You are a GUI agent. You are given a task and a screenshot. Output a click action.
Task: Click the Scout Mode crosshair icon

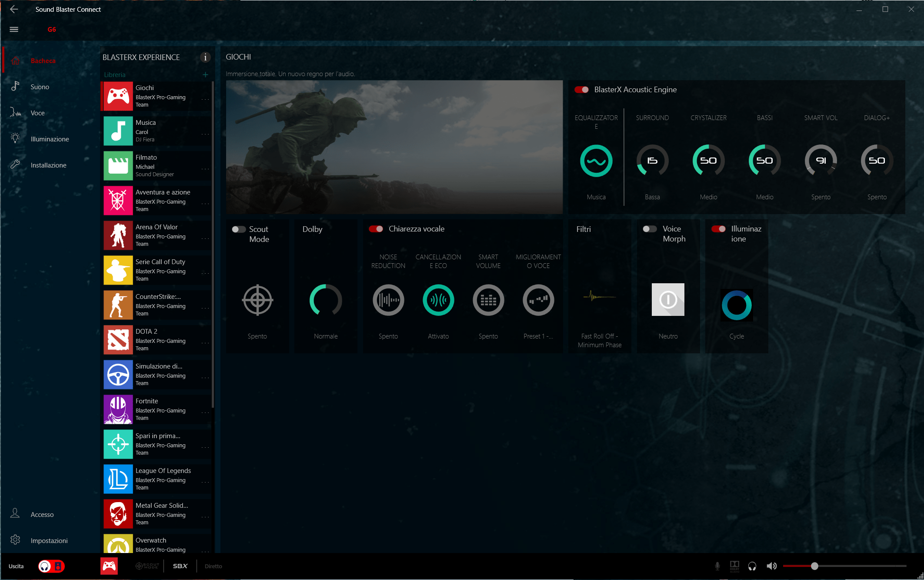coord(257,300)
